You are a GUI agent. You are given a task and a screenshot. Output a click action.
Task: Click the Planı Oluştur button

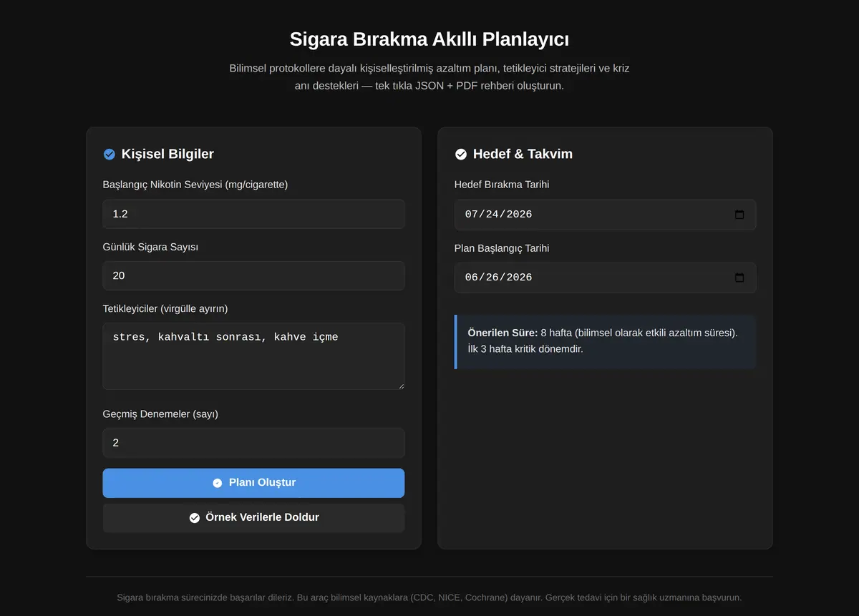coord(253,483)
